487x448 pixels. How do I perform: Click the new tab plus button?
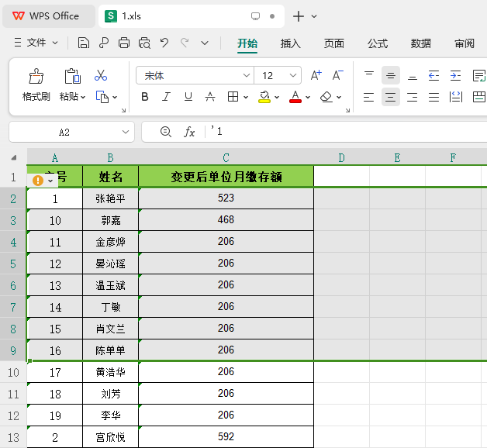click(x=299, y=16)
